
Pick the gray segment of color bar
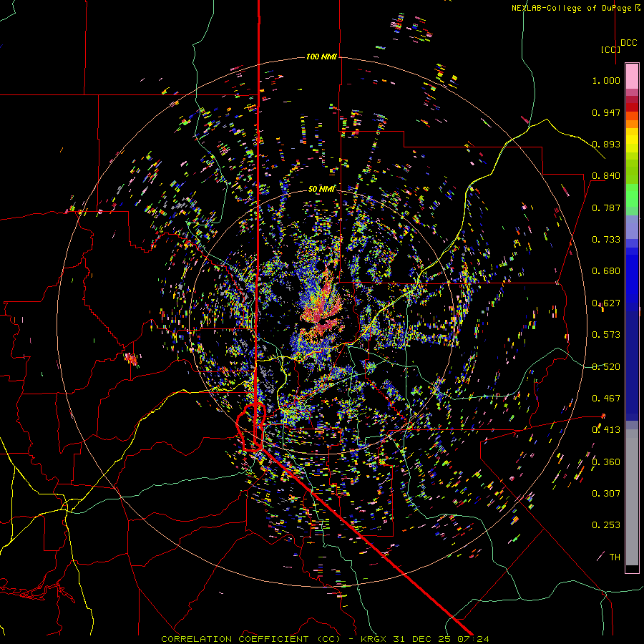[632, 497]
